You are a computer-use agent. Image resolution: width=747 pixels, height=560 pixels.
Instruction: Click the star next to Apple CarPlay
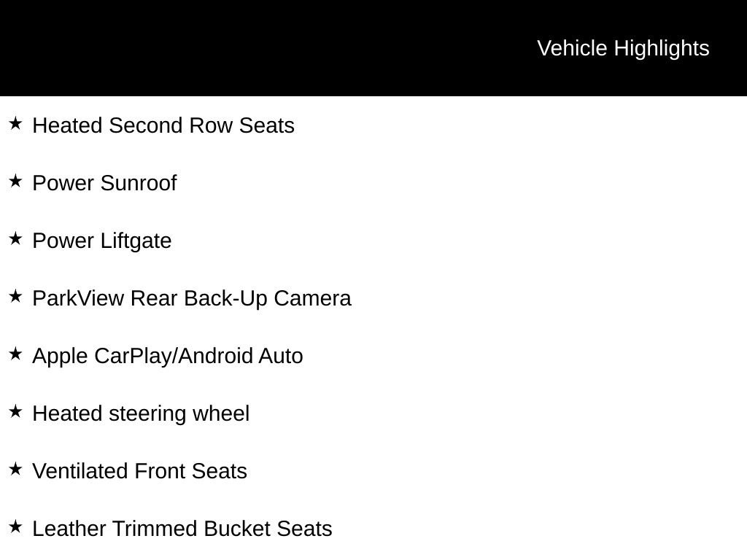coord(15,354)
